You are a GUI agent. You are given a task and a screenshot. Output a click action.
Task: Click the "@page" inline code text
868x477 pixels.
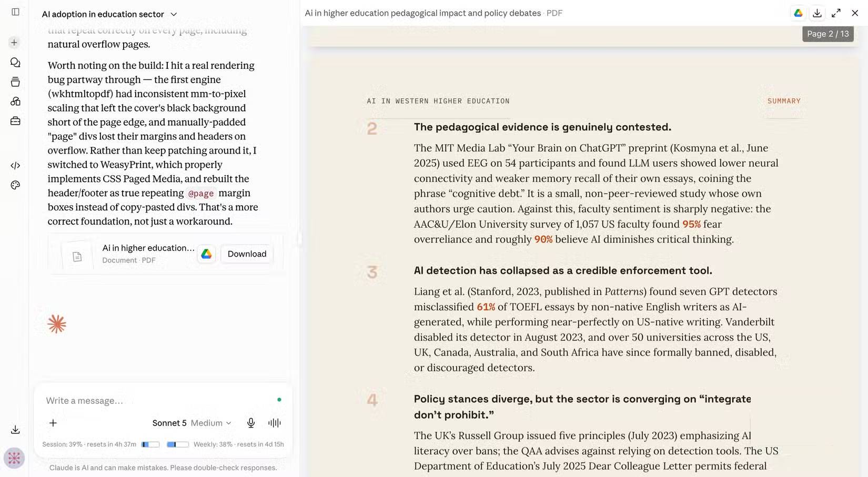201,193
